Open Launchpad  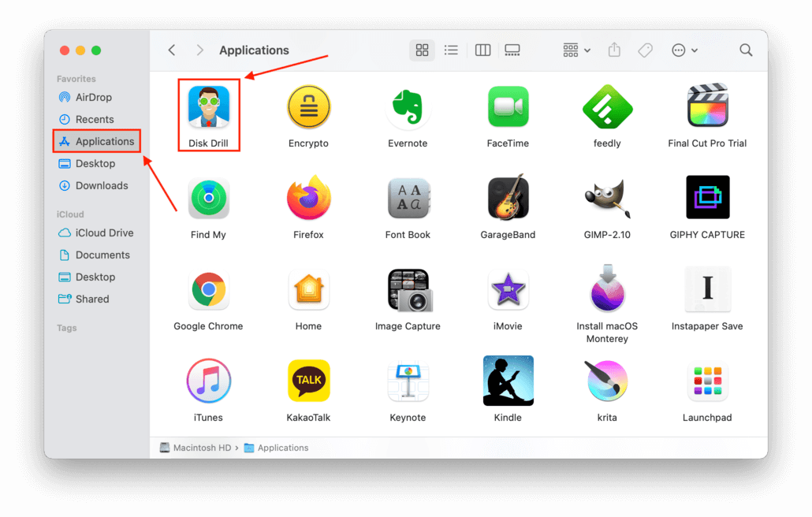(707, 382)
